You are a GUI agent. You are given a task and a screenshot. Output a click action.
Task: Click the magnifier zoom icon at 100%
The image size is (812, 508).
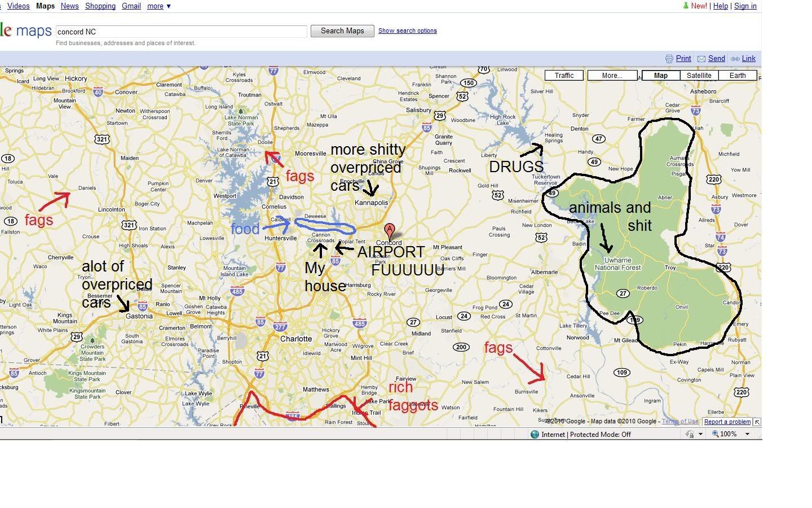point(715,434)
